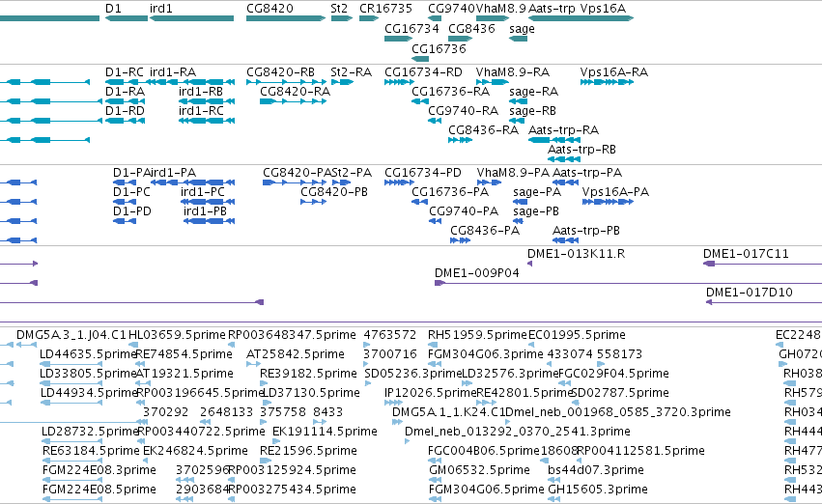
Task: Click transcript CG16734-RD
Action: click(x=400, y=82)
